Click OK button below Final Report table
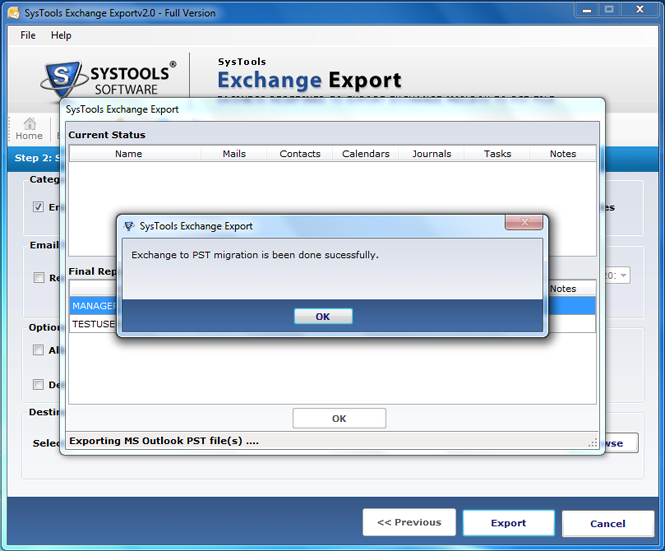Screen dimensions: 665x551 tap(339, 419)
